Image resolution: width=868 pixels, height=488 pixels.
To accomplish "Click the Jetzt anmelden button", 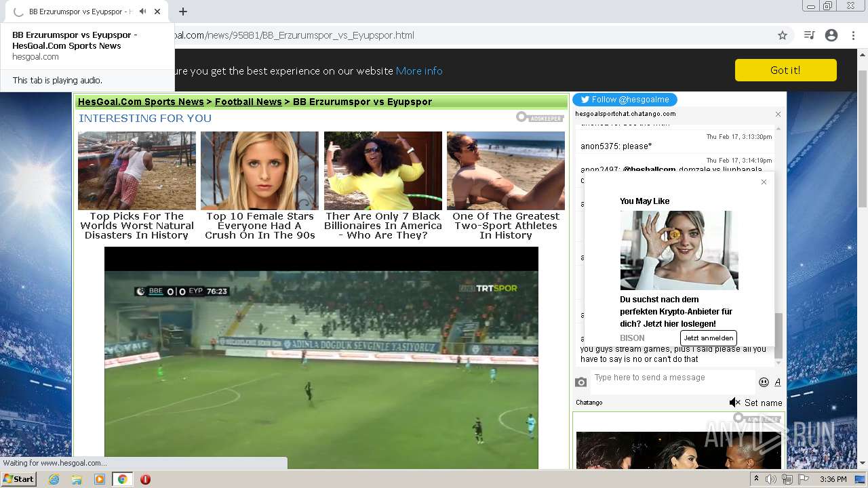I will (x=708, y=338).
